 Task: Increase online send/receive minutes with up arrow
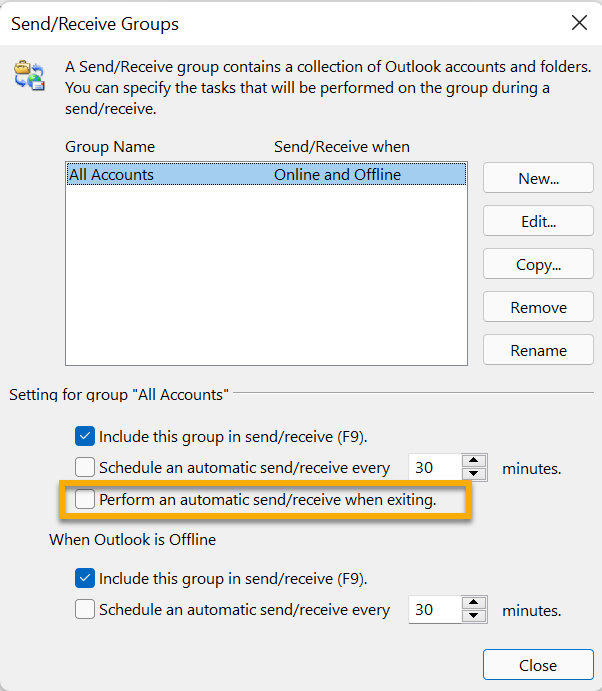(x=474, y=461)
